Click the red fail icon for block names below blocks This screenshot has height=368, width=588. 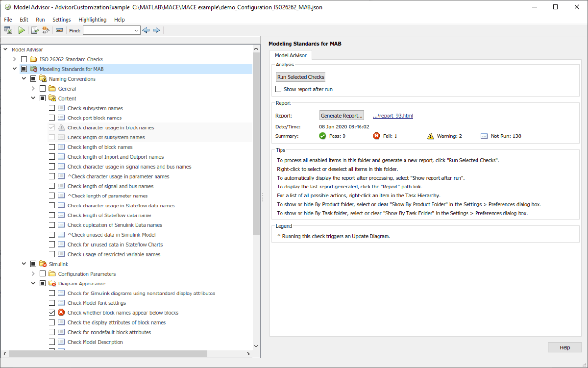point(61,313)
